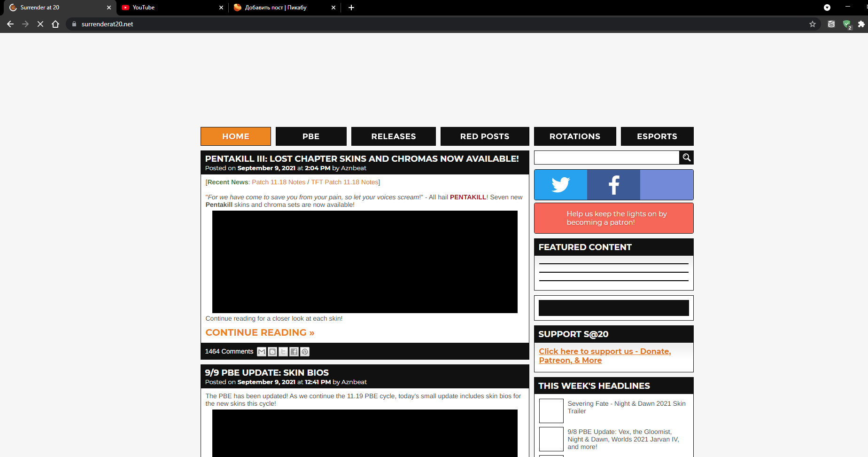868x457 pixels.
Task: Close the Surrender at 20 tab
Action: [109, 8]
